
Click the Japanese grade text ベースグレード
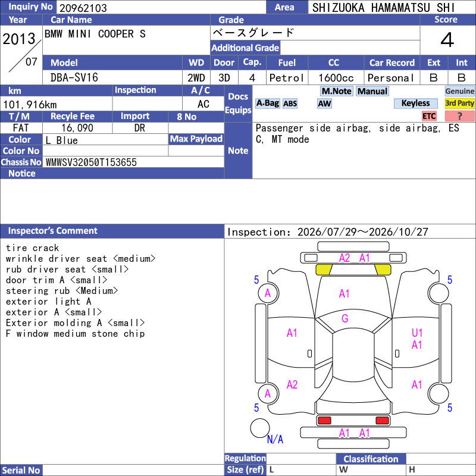253,33
